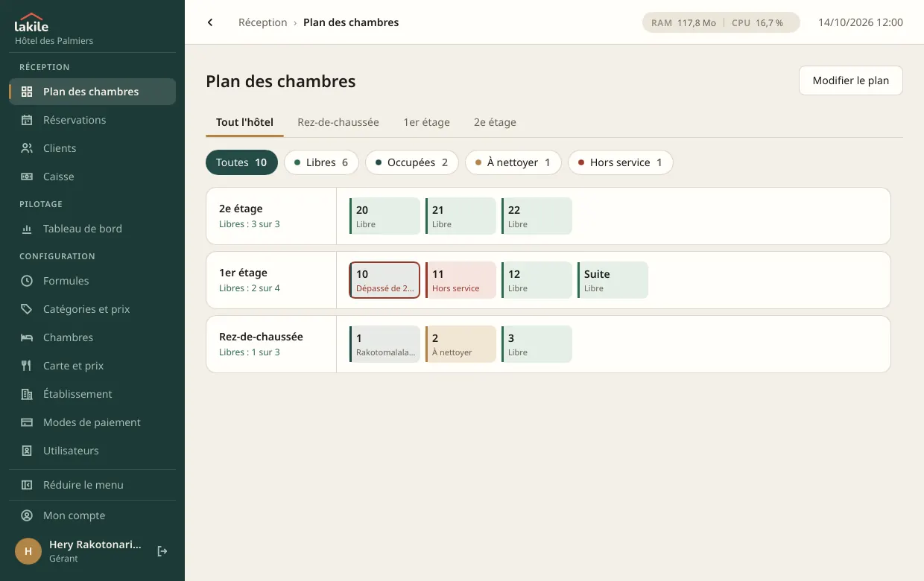Filter rooms by Toutes

(241, 162)
